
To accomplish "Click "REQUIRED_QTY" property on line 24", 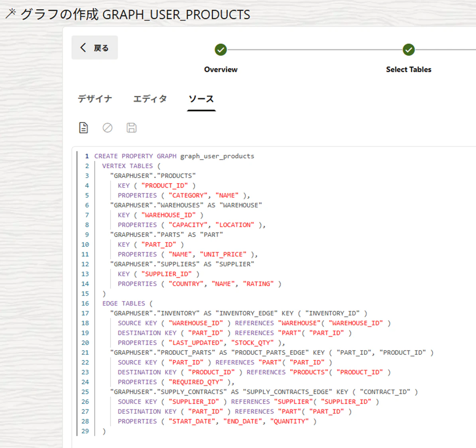I will pos(196,382).
